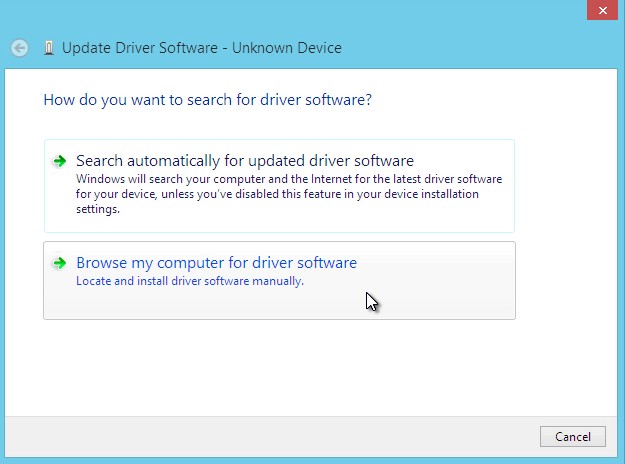Image resolution: width=625 pixels, height=464 pixels.
Task: Choose Browse my computer for driver software
Action: (x=279, y=280)
